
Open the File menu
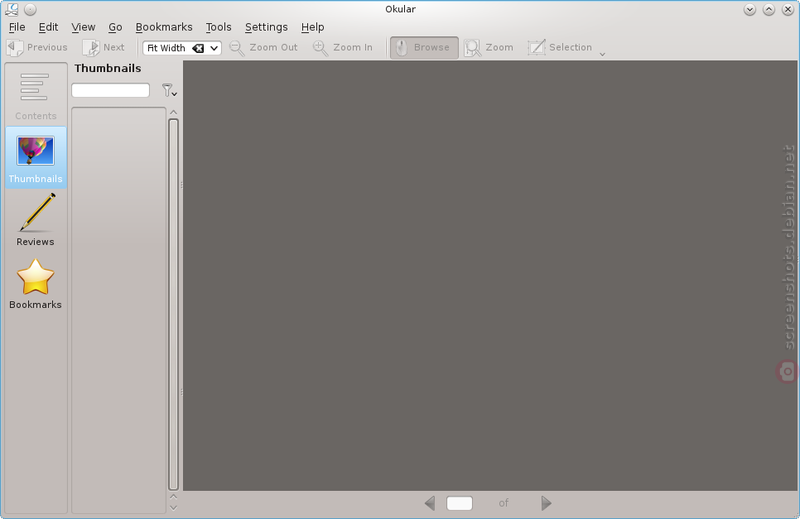(x=17, y=27)
